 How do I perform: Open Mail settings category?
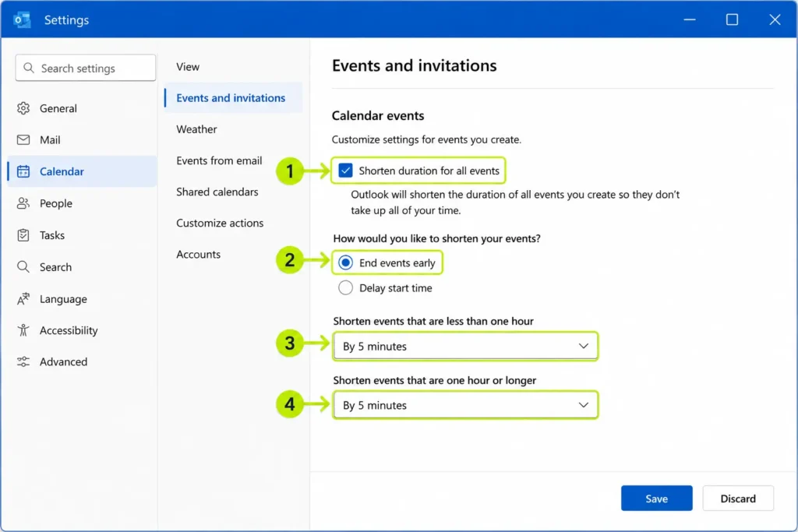point(83,140)
